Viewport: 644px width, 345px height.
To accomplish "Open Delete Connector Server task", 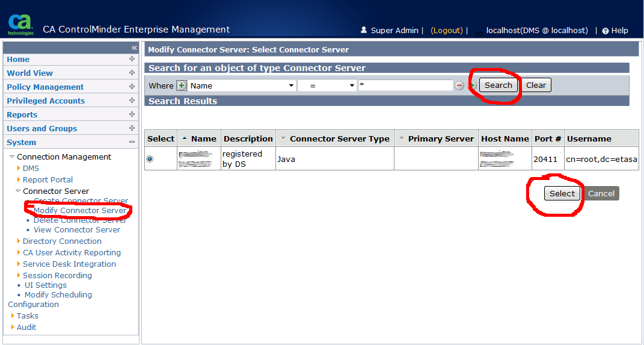I will (x=81, y=220).
